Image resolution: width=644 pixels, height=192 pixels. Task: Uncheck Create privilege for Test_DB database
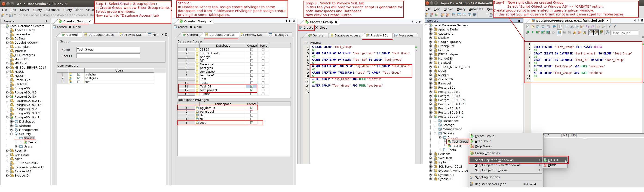(x=251, y=86)
